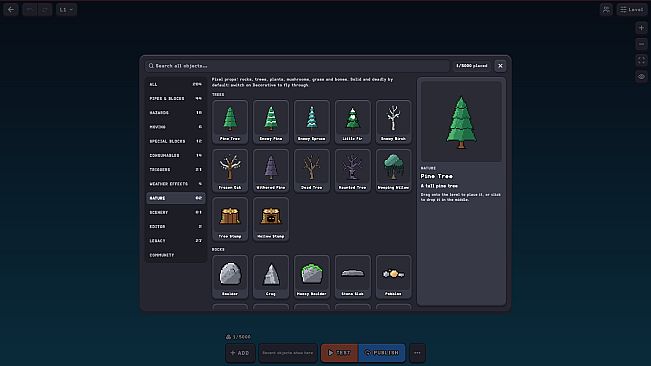651x366 pixels.
Task: Click the Add object button
Action: pyautogui.click(x=240, y=353)
